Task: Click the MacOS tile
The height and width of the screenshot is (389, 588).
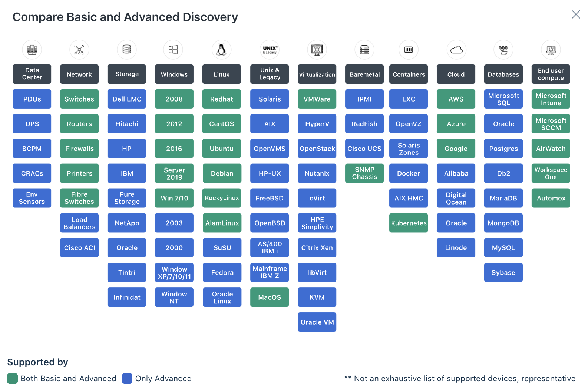Action: click(x=270, y=297)
